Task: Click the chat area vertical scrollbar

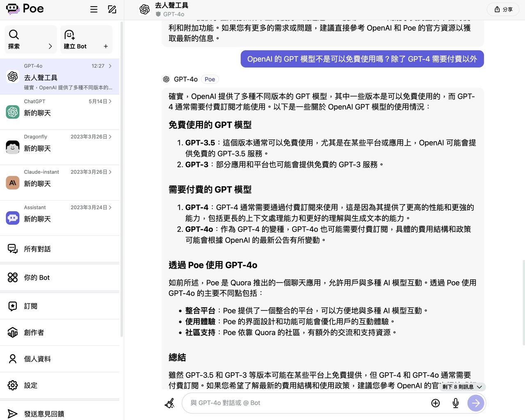Action: point(523,303)
